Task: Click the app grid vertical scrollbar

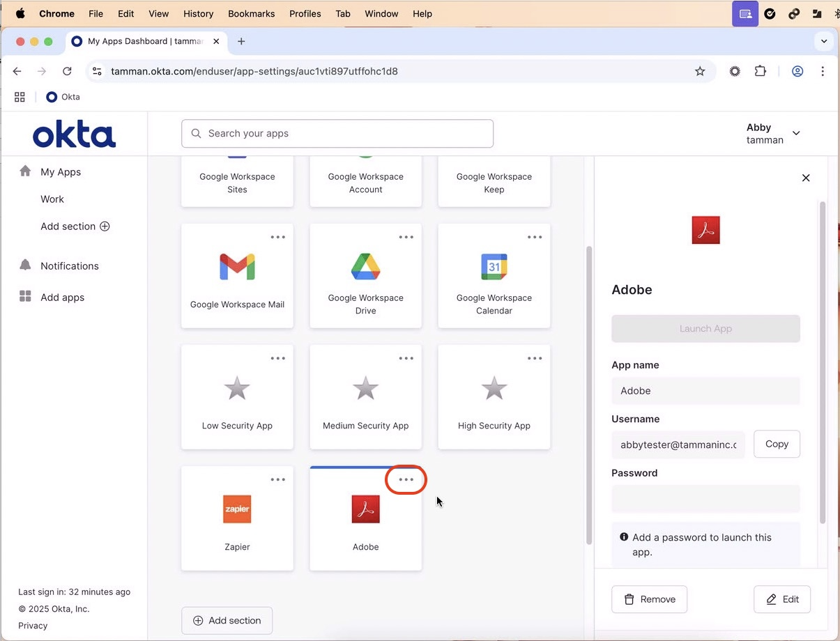Action: pyautogui.click(x=589, y=395)
